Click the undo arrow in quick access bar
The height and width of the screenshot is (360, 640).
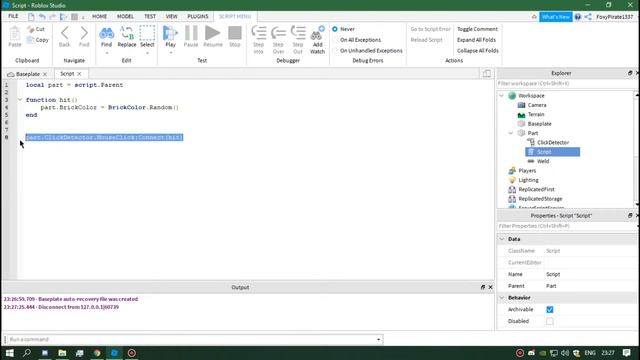42,16
